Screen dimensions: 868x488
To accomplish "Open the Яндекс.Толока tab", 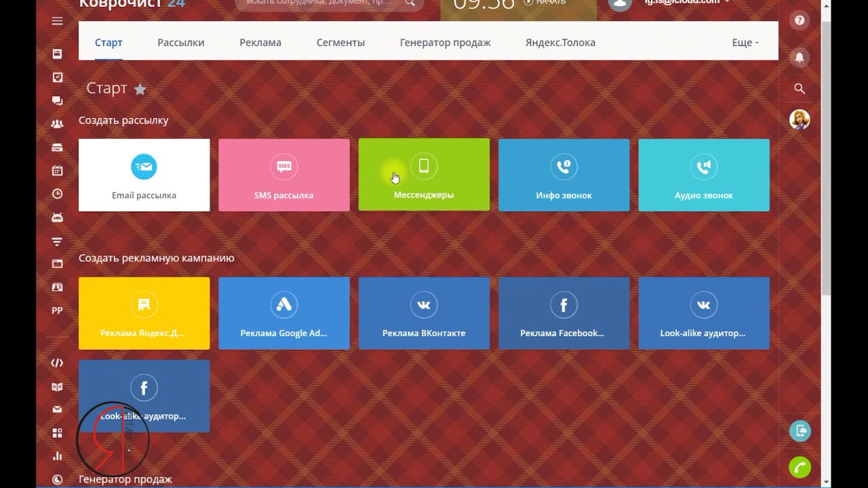I will pyautogui.click(x=560, y=42).
